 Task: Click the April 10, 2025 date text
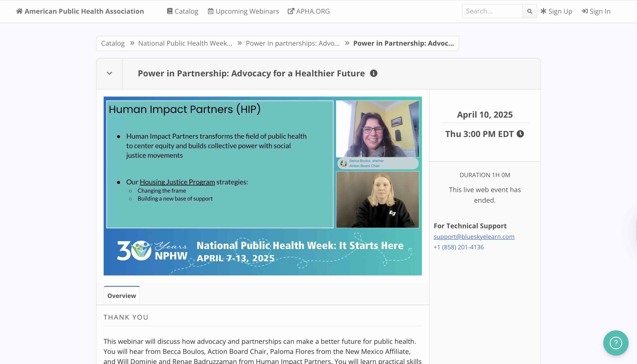(484, 115)
